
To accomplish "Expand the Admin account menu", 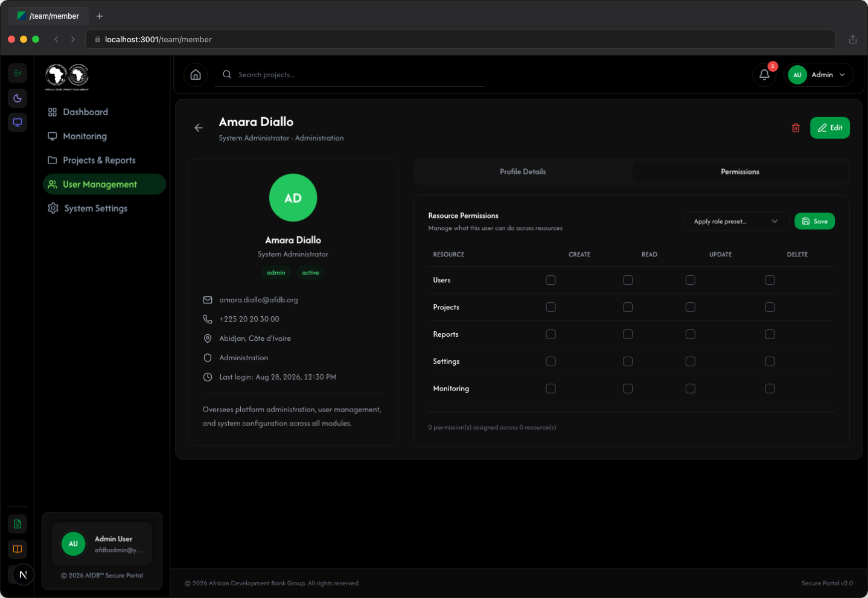I will click(819, 75).
